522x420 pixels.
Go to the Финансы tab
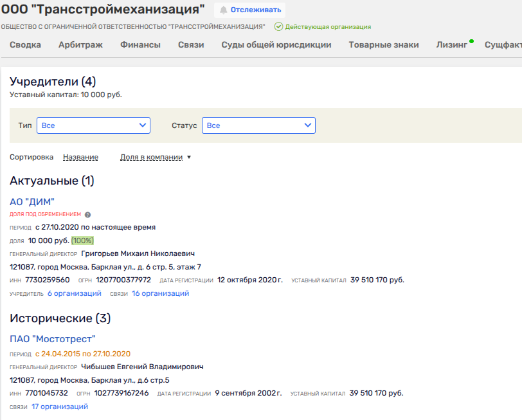[x=140, y=45]
